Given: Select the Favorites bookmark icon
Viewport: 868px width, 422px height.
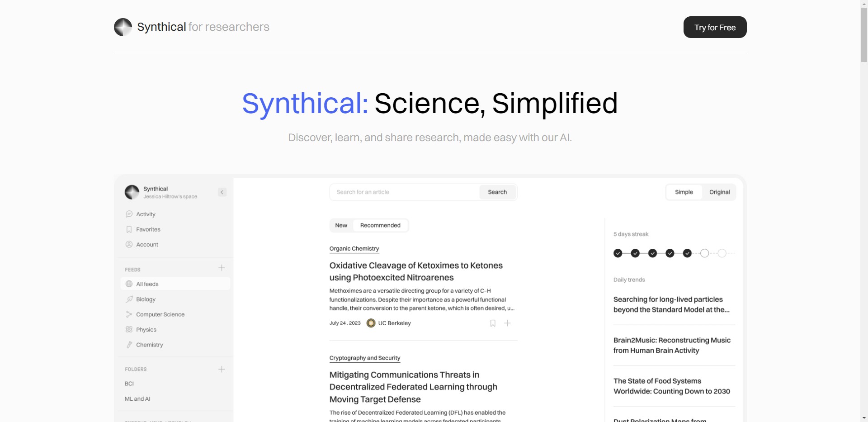Looking at the screenshot, I should (129, 229).
